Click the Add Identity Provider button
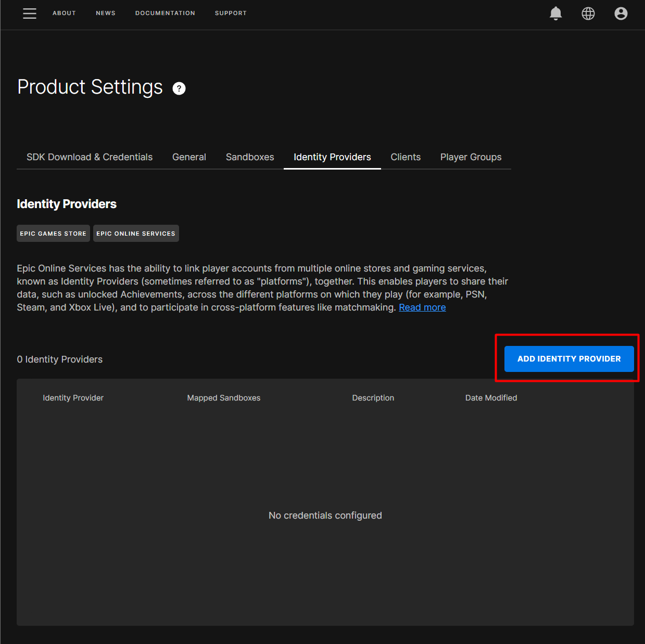 coord(568,359)
